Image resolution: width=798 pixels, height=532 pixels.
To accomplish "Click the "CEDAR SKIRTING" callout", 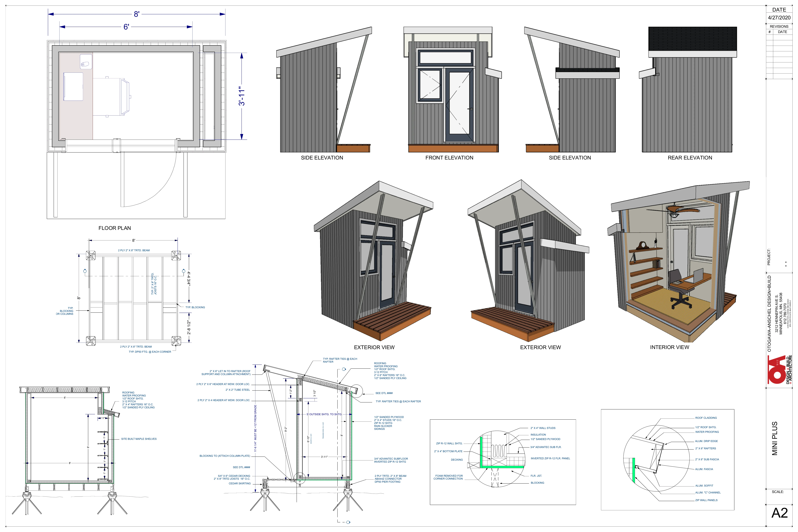I will click(240, 483).
